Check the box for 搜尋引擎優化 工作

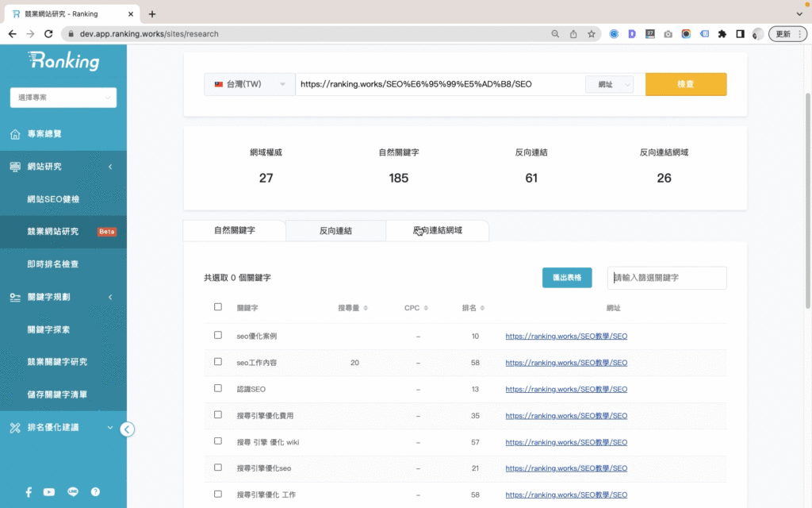click(x=218, y=494)
